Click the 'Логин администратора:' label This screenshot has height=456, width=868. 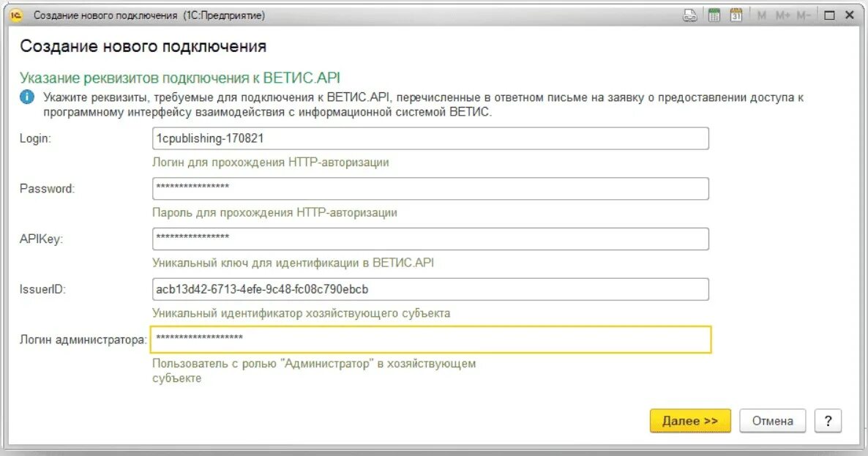click(x=83, y=340)
